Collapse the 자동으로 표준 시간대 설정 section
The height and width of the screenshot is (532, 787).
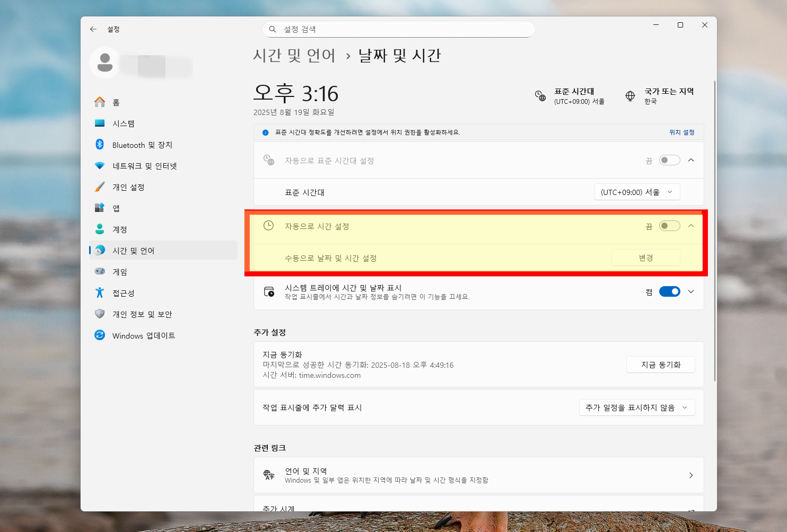click(691, 160)
